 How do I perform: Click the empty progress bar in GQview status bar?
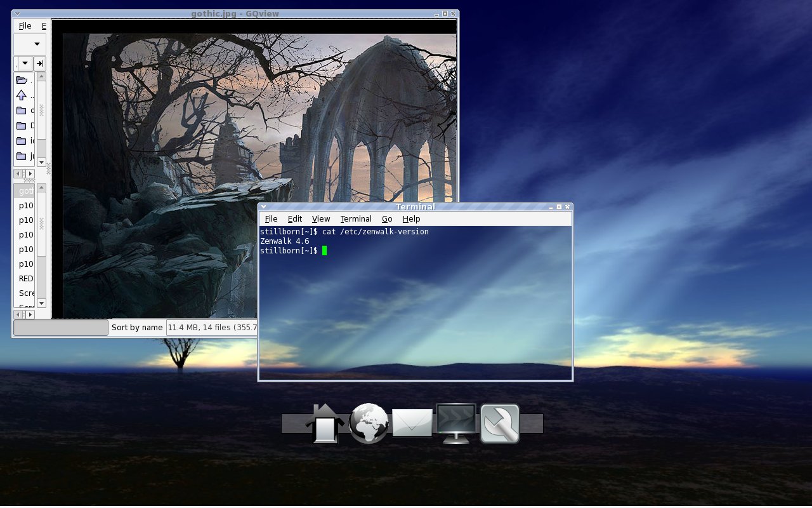point(61,328)
